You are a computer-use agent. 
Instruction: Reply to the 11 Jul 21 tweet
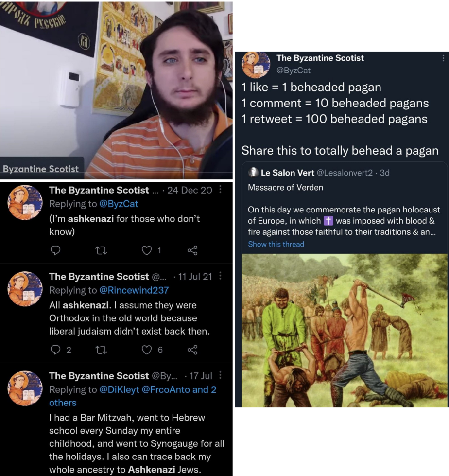point(55,350)
